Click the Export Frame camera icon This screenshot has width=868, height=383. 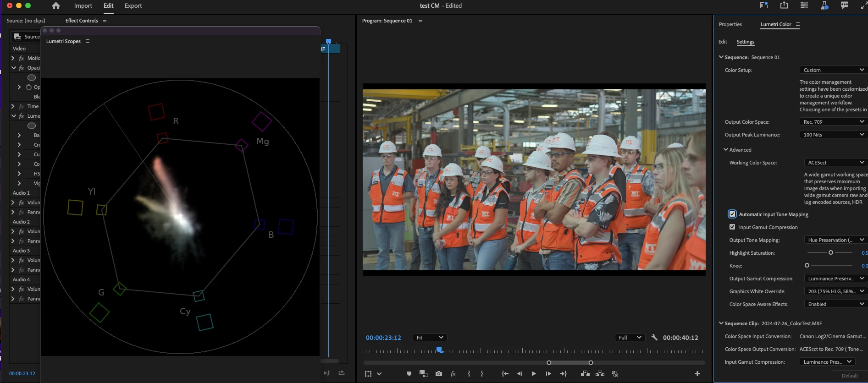439,374
